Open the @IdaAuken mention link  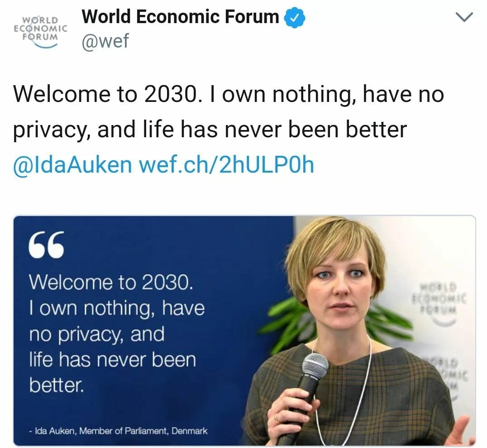tap(72, 166)
